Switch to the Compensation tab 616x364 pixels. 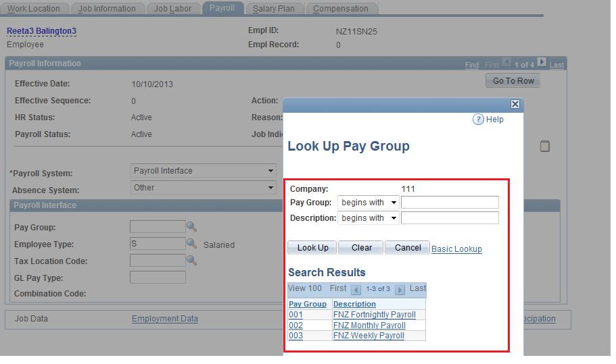pos(341,9)
